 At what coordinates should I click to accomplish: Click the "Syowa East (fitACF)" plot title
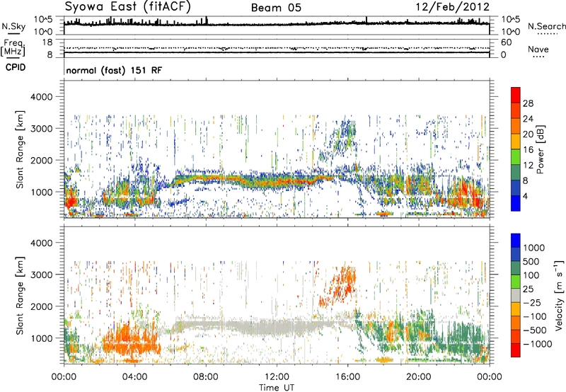(x=128, y=6)
